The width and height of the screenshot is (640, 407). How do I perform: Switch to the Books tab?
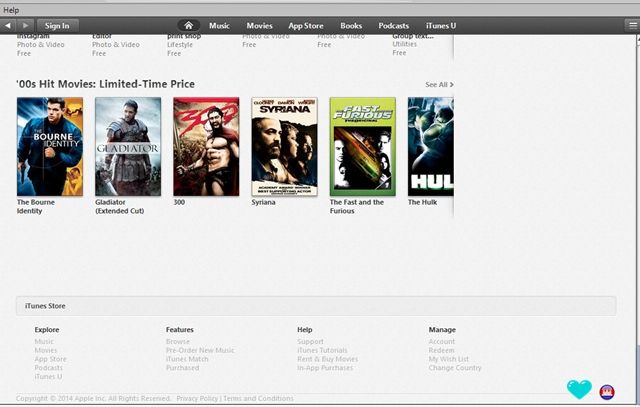[351, 26]
